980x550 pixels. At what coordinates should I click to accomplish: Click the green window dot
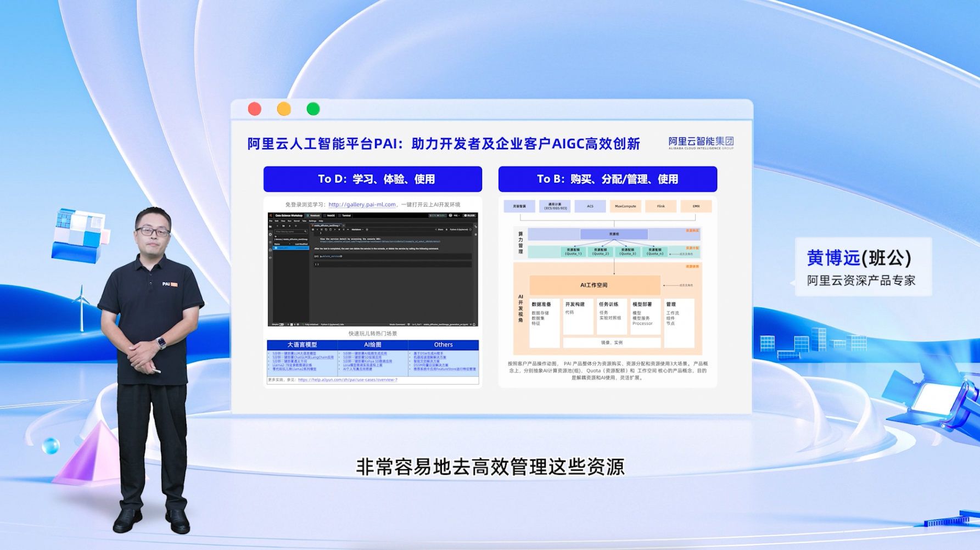point(313,109)
